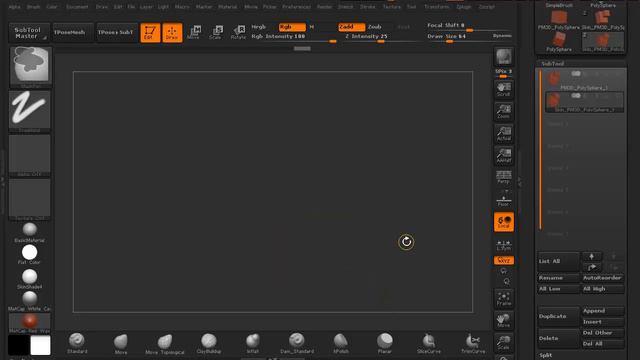Select the MatCap White material

point(29,301)
